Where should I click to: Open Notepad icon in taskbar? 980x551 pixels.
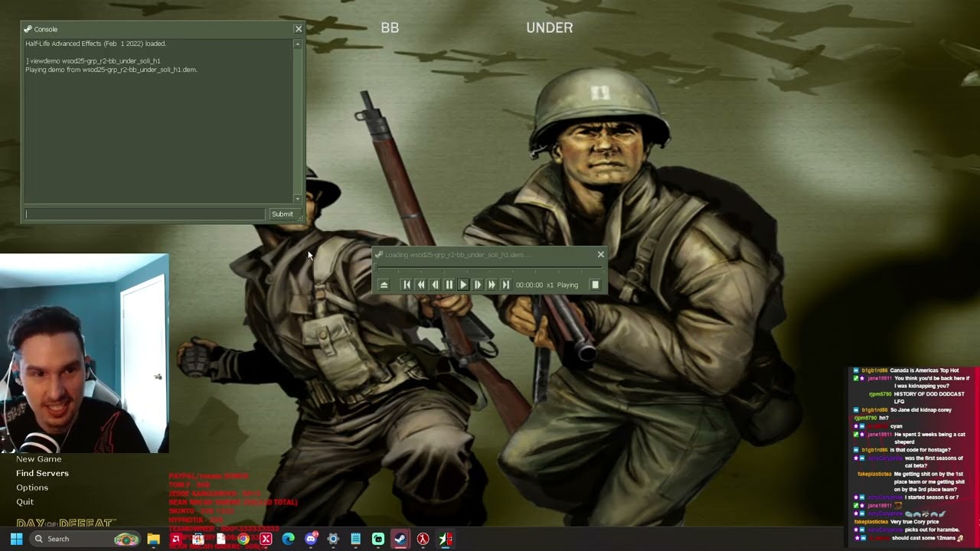[x=355, y=539]
